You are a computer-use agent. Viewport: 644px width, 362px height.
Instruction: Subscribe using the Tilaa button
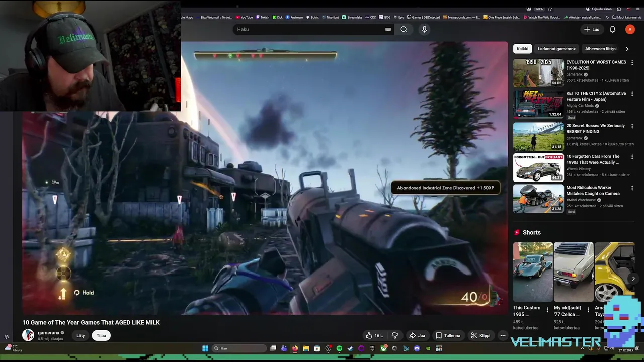click(101, 335)
